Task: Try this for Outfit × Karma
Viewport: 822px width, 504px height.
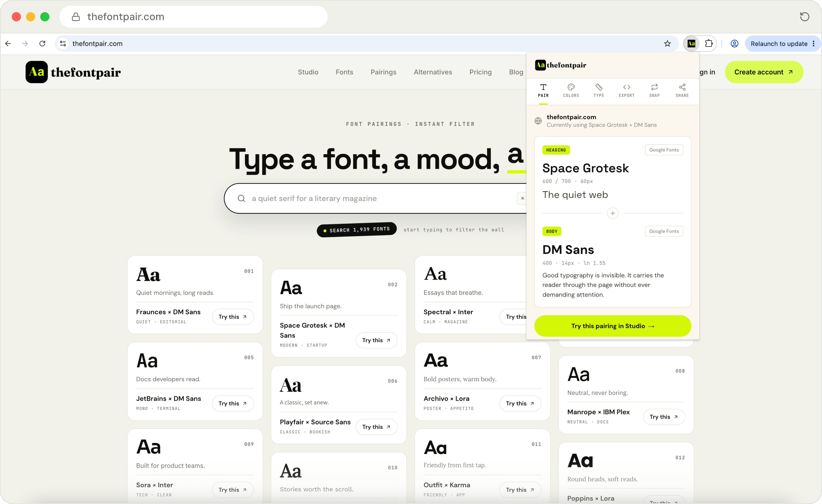Action: coord(520,490)
